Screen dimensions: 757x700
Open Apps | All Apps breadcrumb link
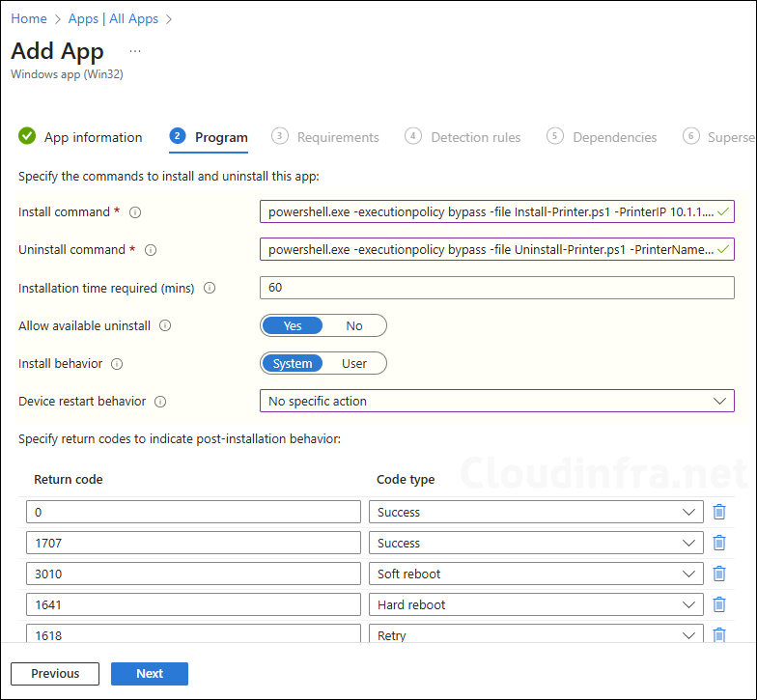coord(114,19)
